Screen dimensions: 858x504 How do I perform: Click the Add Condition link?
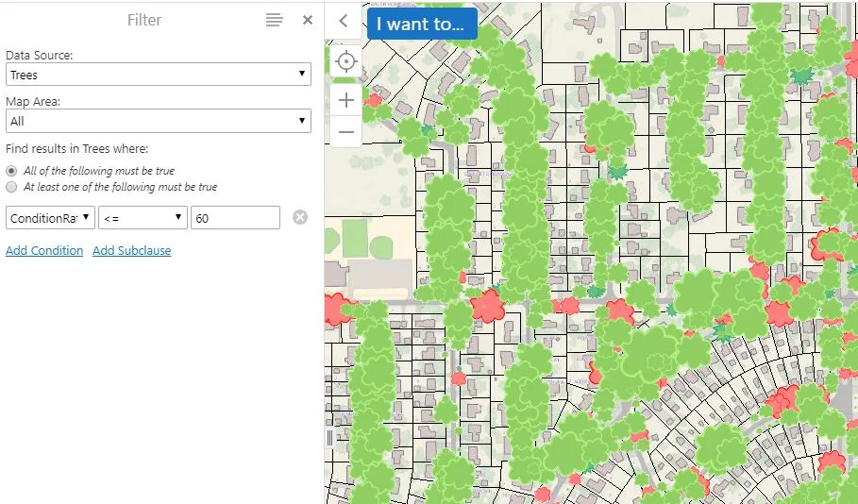click(x=44, y=251)
